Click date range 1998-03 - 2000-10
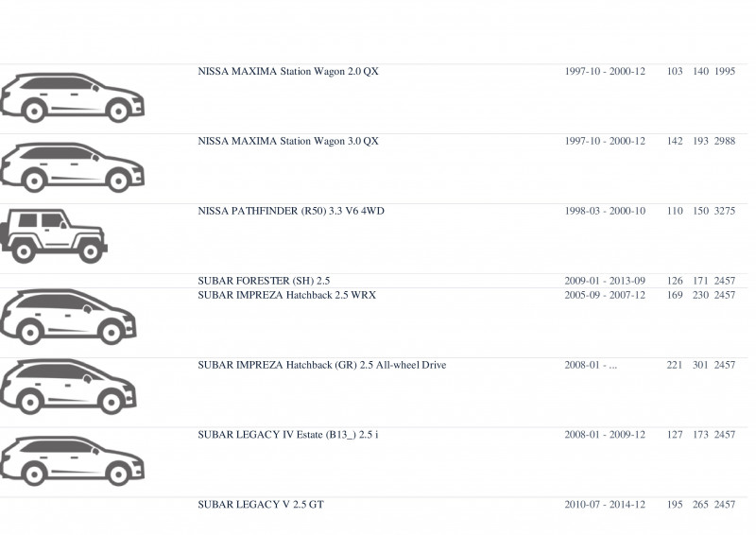Image resolution: width=756 pixels, height=535 pixels. (605, 212)
